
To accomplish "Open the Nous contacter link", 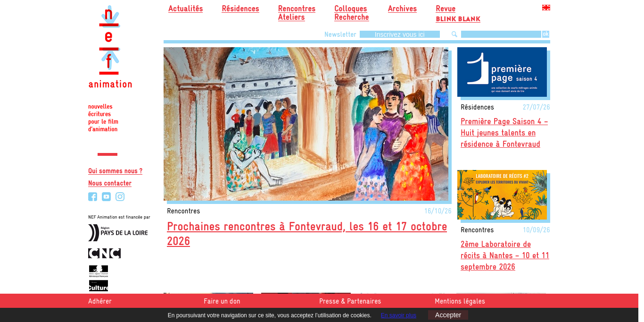I will tap(110, 183).
